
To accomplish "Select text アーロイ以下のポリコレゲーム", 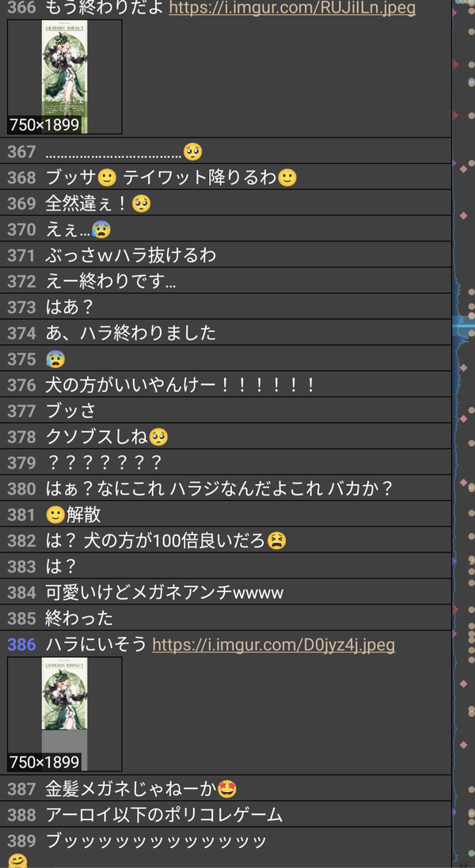I will click(x=164, y=815).
